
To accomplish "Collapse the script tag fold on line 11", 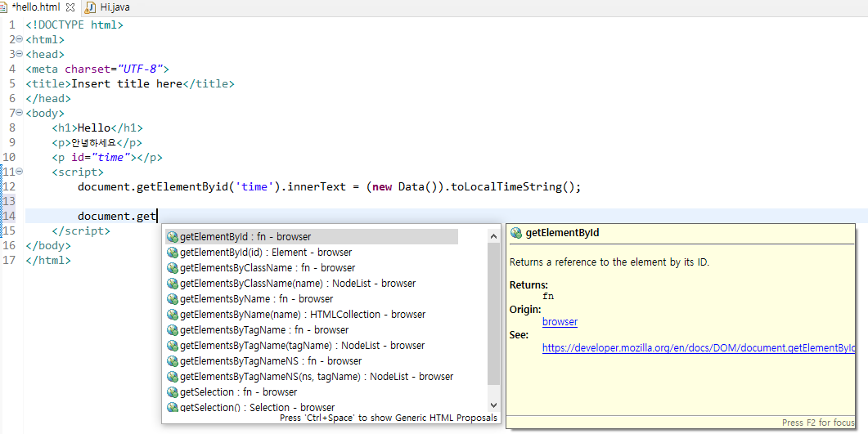I will tap(20, 172).
